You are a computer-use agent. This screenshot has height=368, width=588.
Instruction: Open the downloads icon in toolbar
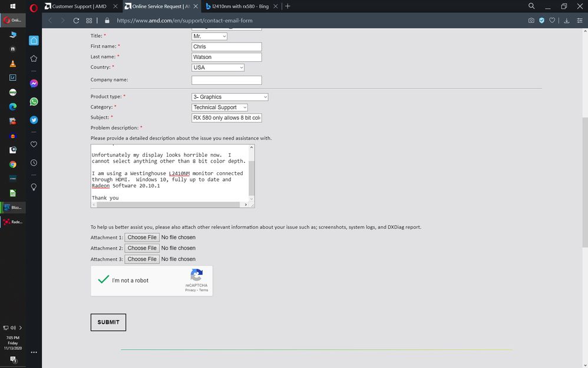pos(567,21)
